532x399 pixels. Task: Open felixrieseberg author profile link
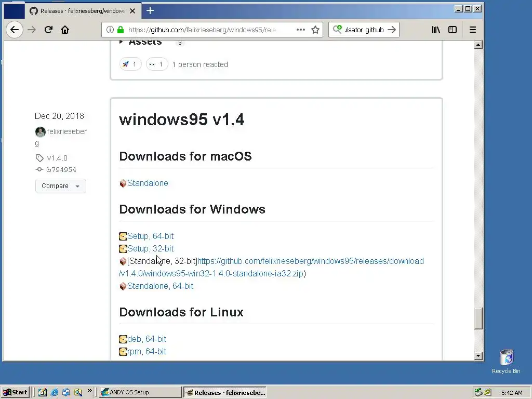66,131
